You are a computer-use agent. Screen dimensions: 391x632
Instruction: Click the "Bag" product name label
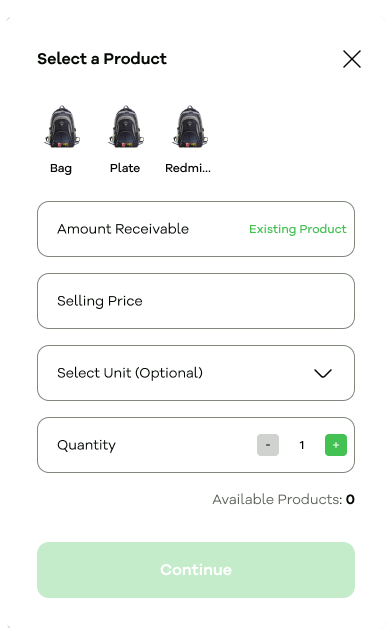click(x=61, y=168)
